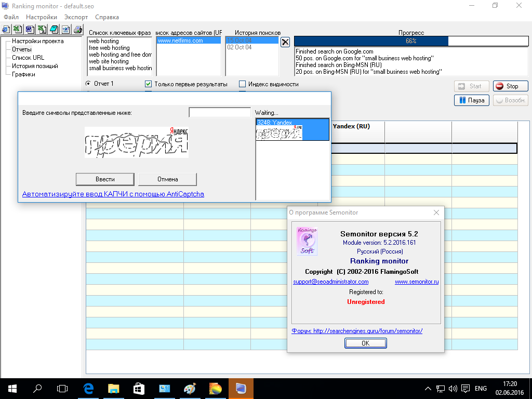Click the X button beside search history

point(285,42)
